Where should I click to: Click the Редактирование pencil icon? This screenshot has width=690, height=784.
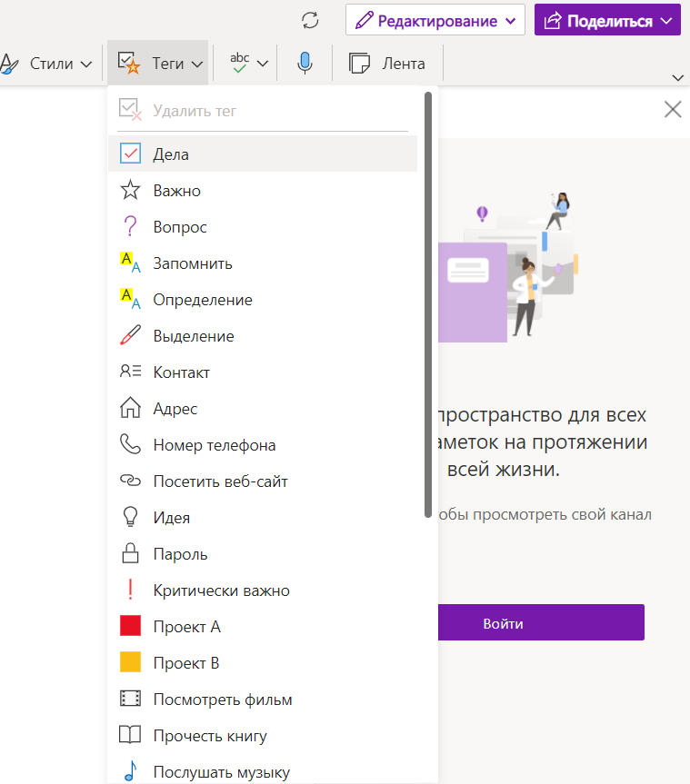[x=364, y=21]
